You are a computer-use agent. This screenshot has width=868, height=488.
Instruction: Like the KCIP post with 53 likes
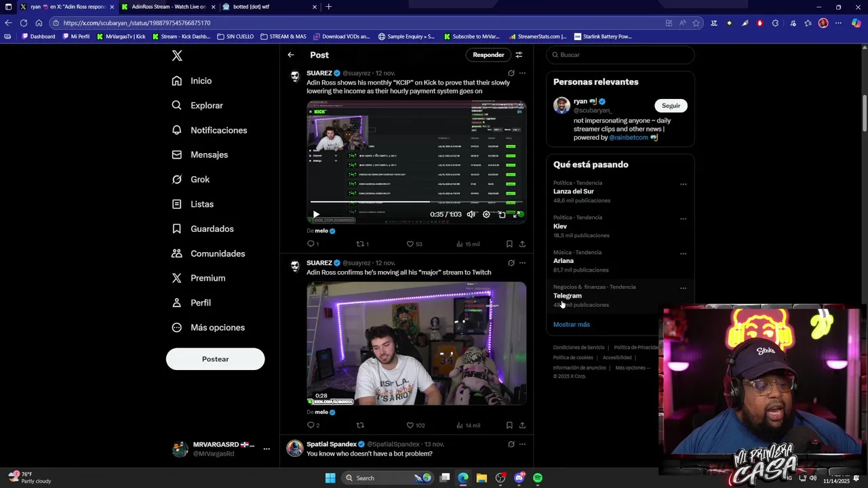(x=414, y=244)
